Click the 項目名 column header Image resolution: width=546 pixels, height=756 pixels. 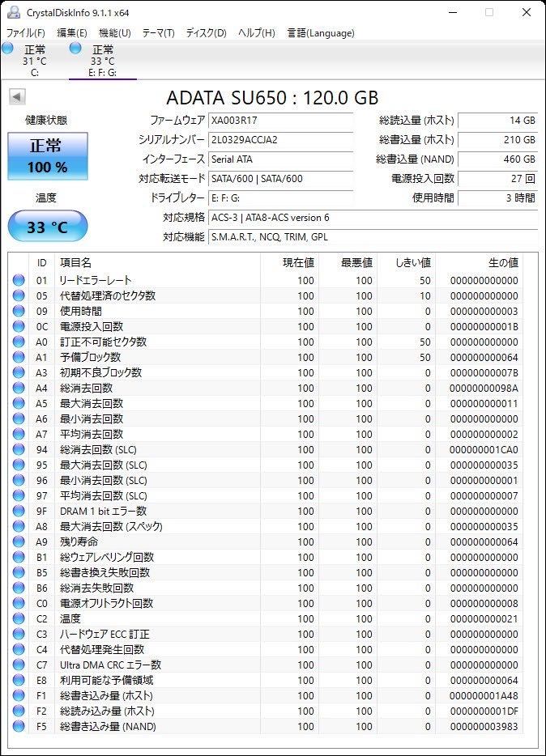click(x=158, y=263)
